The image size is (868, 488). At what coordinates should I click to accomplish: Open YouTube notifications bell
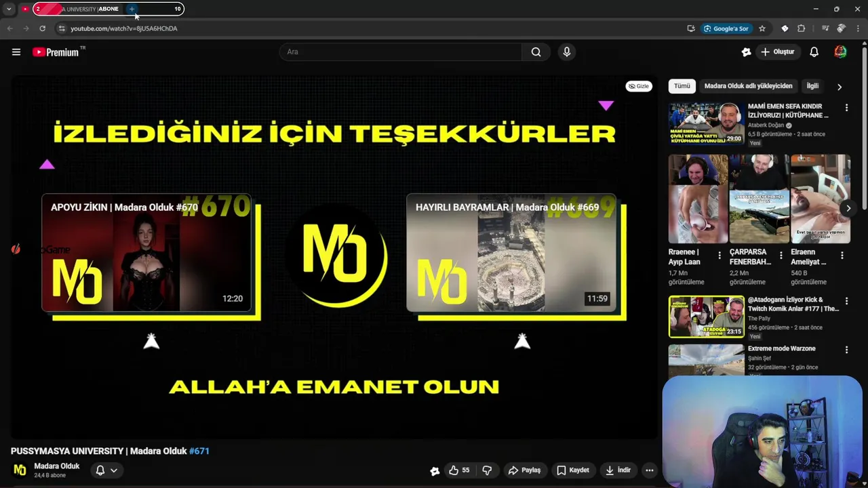point(814,52)
